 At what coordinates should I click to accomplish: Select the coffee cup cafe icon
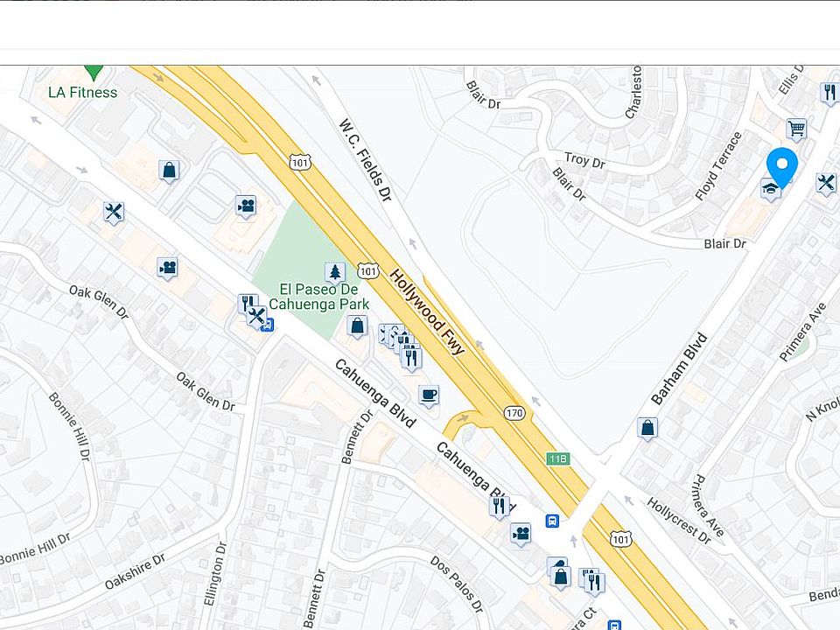429,395
